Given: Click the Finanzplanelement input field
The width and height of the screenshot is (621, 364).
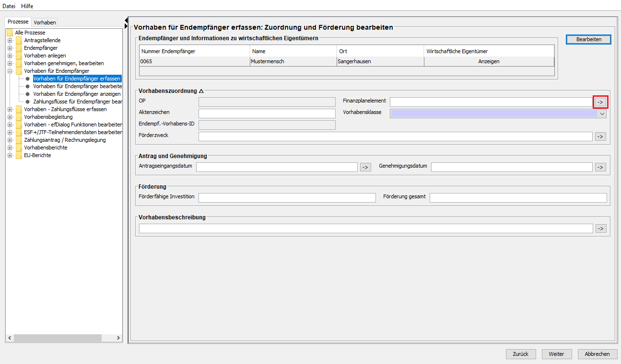Looking at the screenshot, I should tap(492, 102).
